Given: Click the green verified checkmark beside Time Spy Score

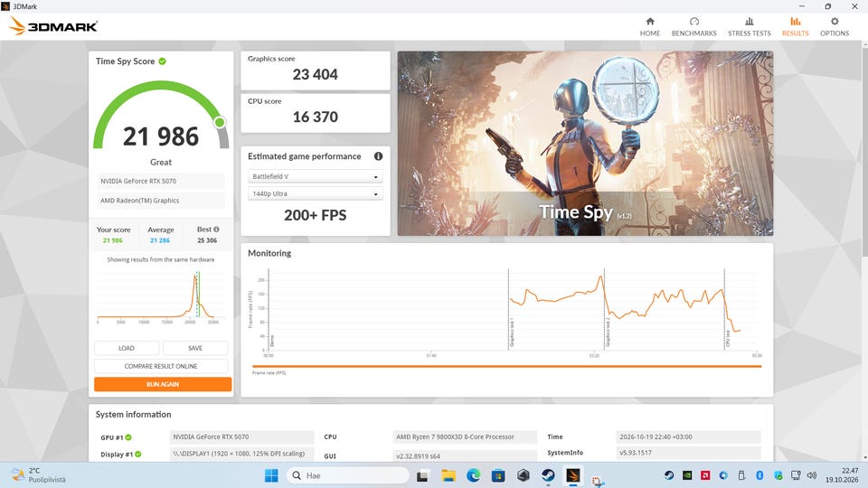Looking at the screenshot, I should [x=162, y=61].
